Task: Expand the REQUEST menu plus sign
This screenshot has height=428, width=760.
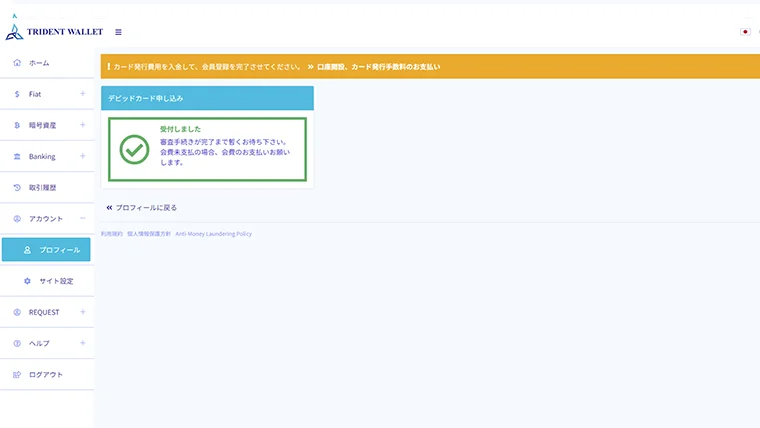Action: point(82,312)
